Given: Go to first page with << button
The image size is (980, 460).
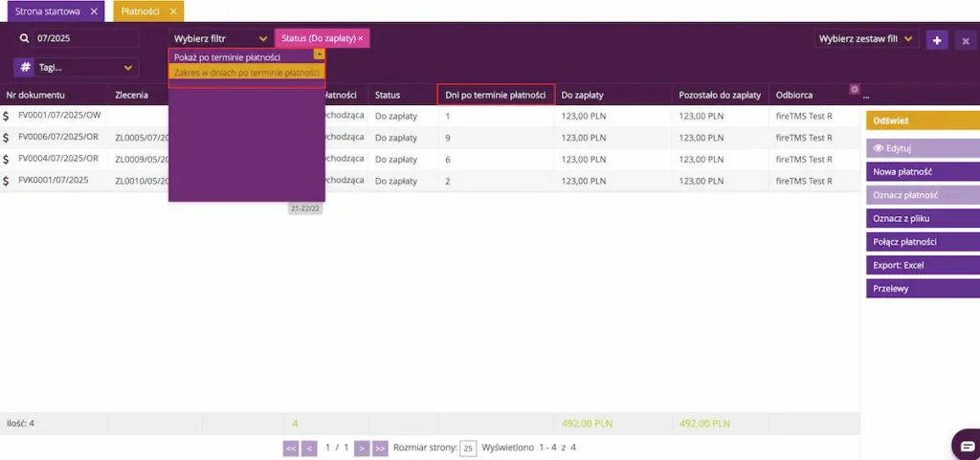Looking at the screenshot, I should point(291,448).
